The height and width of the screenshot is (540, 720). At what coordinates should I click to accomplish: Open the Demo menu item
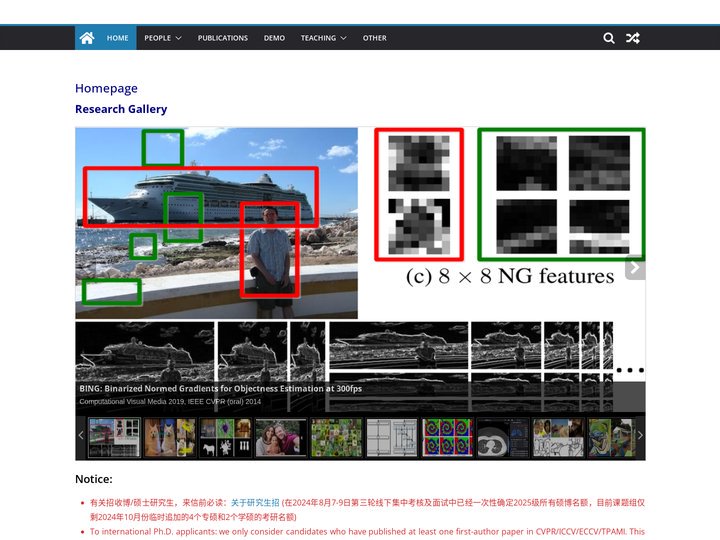(274, 38)
